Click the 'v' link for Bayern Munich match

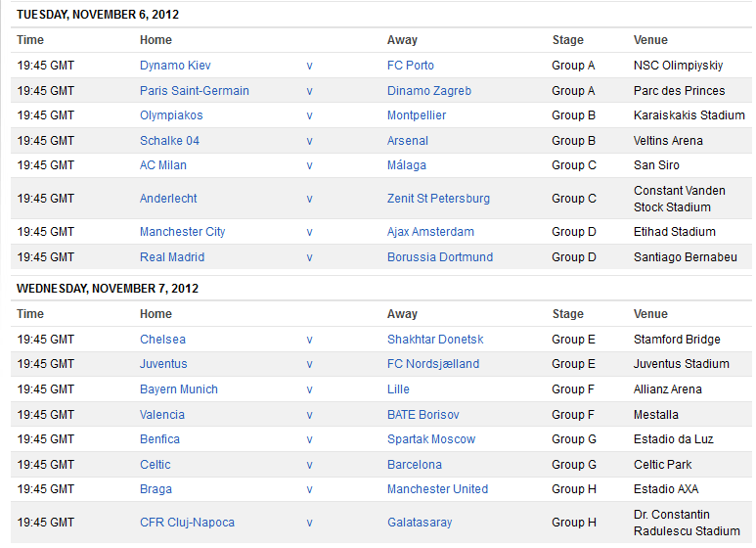pos(309,389)
